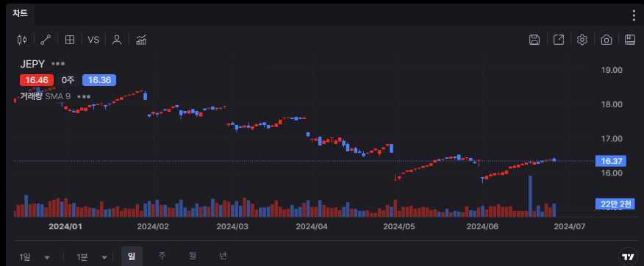Click the 2024/03 date axis label
Screen dimensions: 644x266
[x=232, y=226]
